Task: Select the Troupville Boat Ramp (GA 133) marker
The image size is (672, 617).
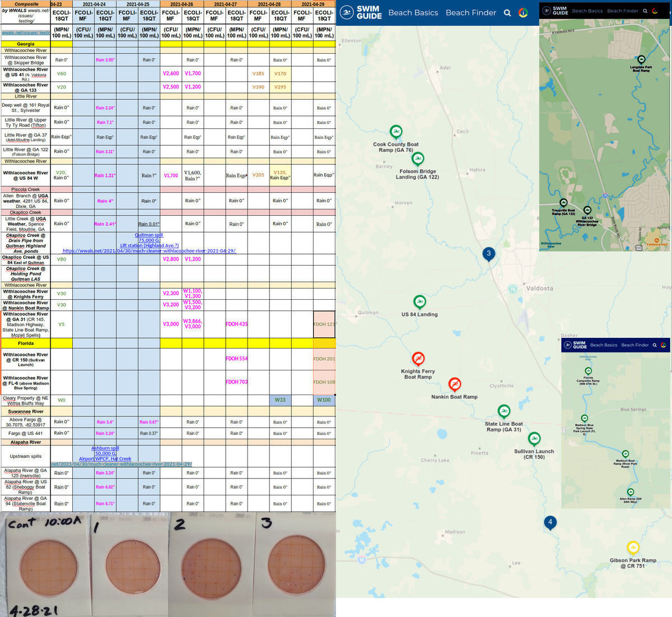Action: tap(563, 203)
